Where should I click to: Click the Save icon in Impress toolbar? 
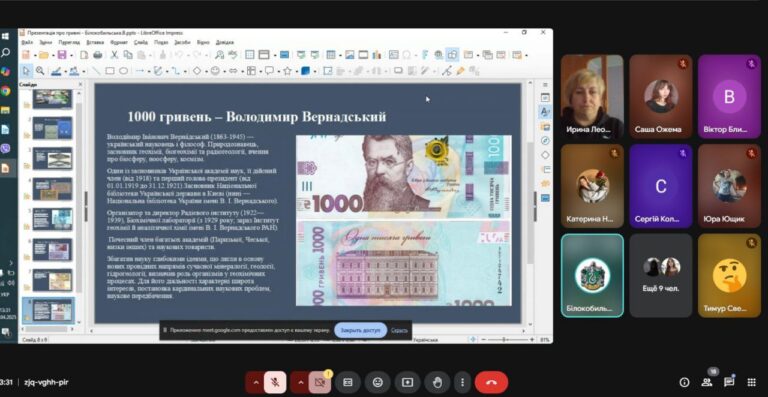click(62, 55)
